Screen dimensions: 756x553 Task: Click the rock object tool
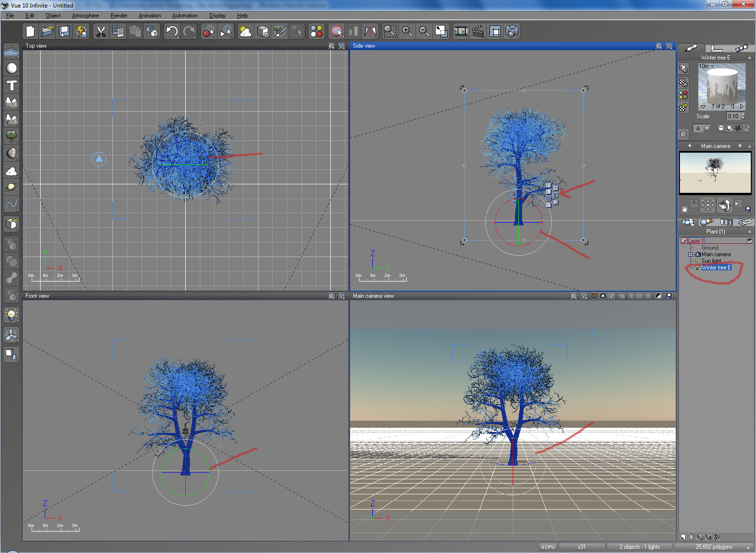11,153
